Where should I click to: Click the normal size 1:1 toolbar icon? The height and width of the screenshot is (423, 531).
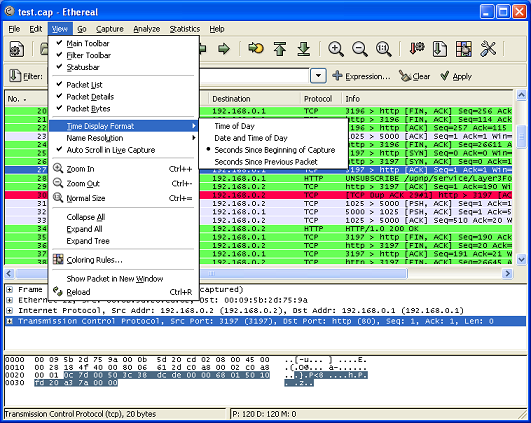384,49
